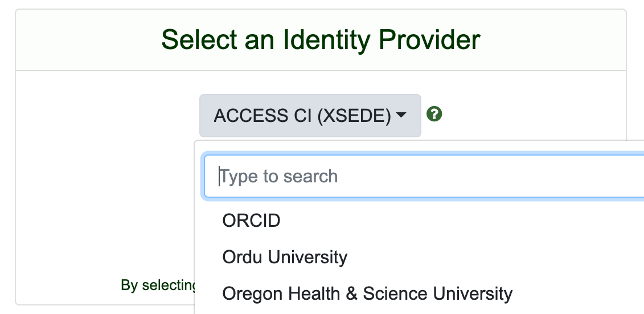The width and height of the screenshot is (644, 314).
Task: Click the caret arrow beside ACCESS CI (XSEDE)
Action: [x=401, y=116]
